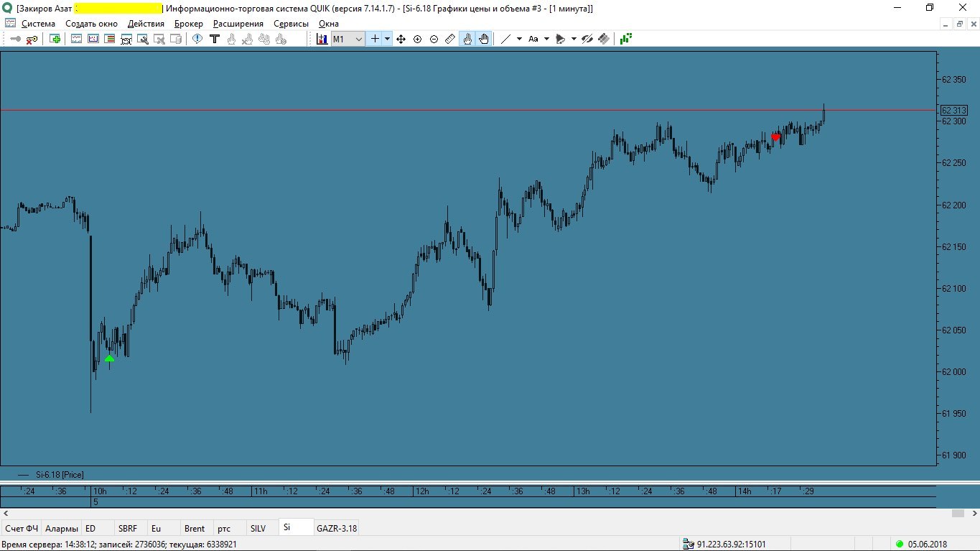Click the Время сервера status text
The image size is (980, 551).
point(119,545)
